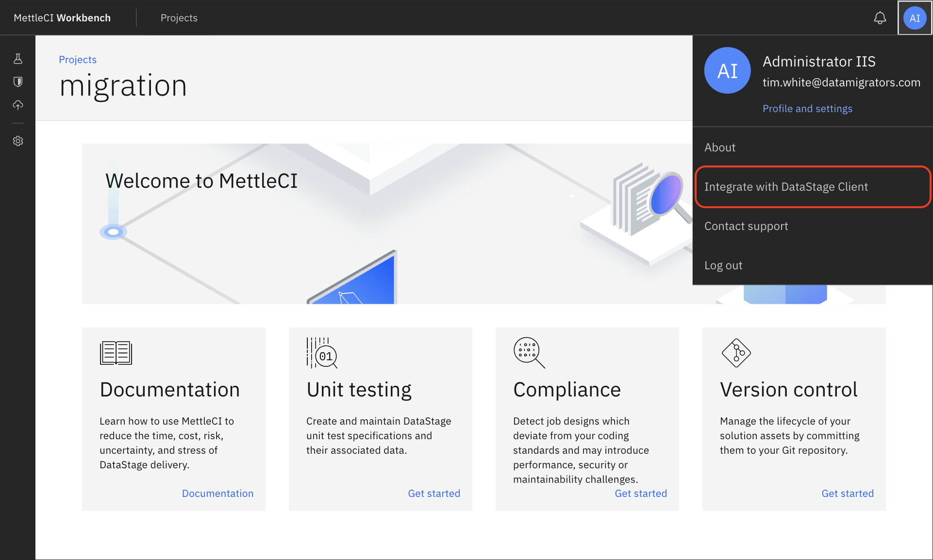Open the settings gear in sidebar
Screen dimensions: 933x560
[x=18, y=141]
